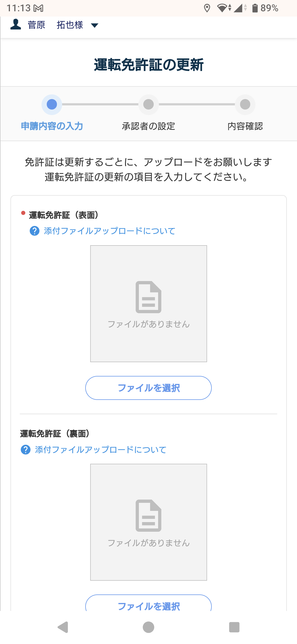The image size is (297, 644).
Task: Expand the user account dropdown arrow
Action: pos(94,26)
